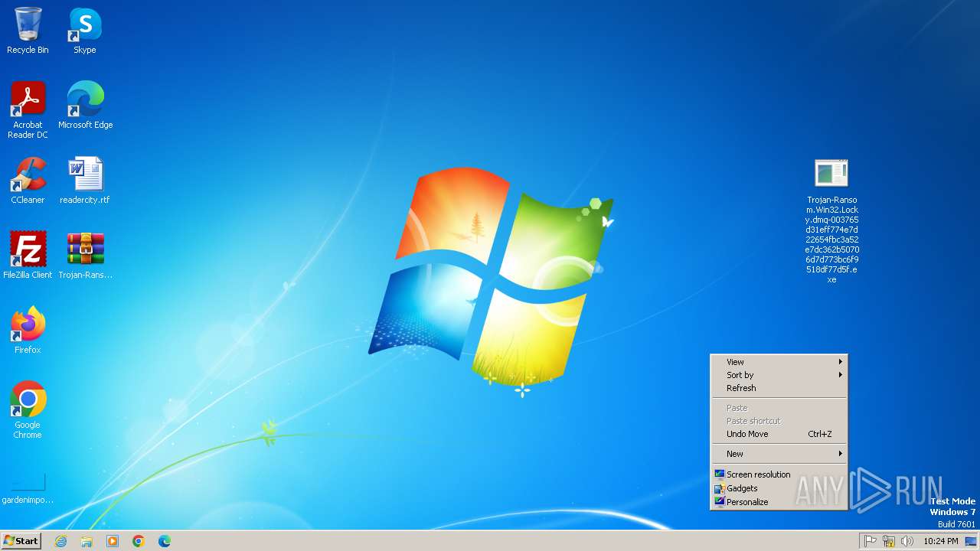
Task: Select the Microsoft Edge desktop shortcut
Action: pyautogui.click(x=85, y=106)
